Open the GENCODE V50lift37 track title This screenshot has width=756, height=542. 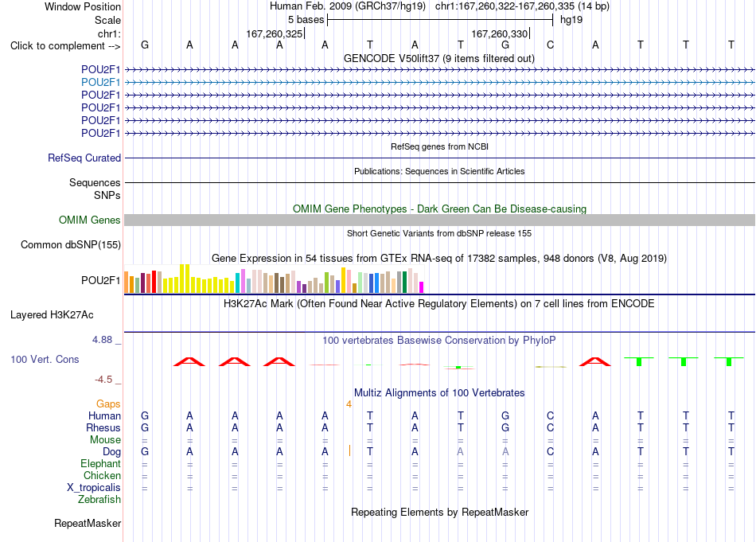(x=439, y=58)
